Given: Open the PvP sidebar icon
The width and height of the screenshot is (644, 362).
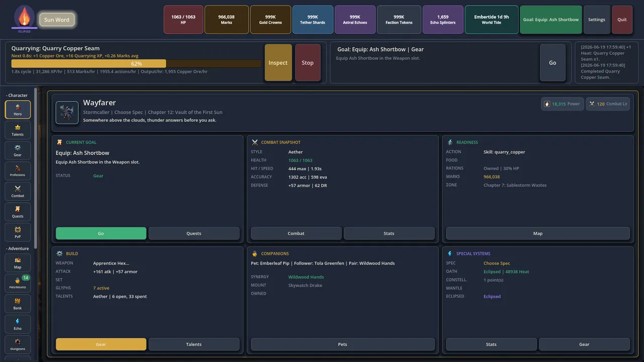Looking at the screenshot, I should [18, 232].
